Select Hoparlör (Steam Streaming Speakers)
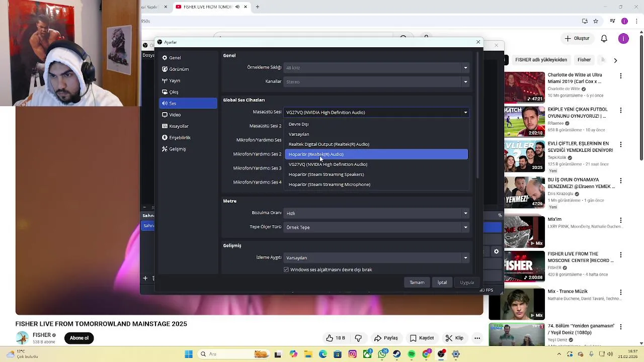The height and width of the screenshot is (362, 644). (x=376, y=174)
